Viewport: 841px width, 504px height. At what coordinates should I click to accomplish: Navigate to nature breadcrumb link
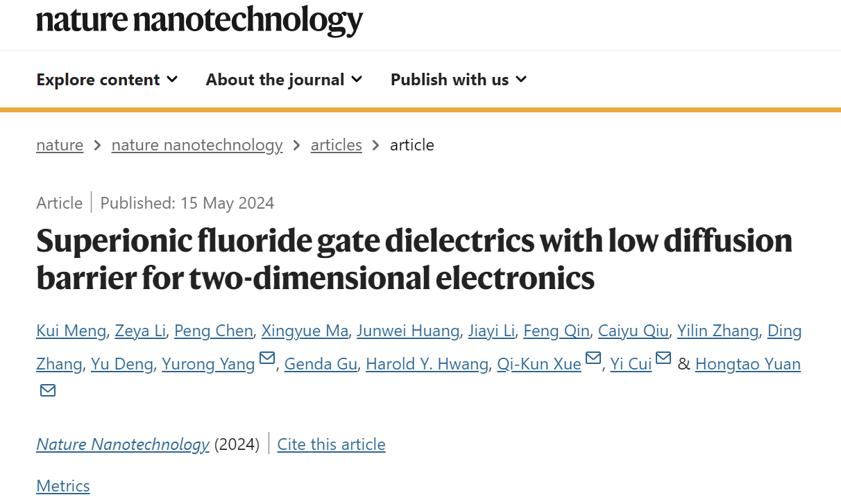[x=60, y=145]
